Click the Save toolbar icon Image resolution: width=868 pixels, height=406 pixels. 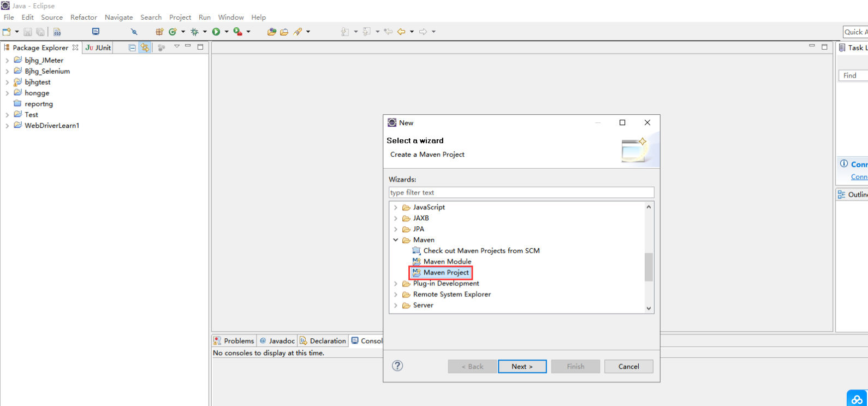click(28, 32)
